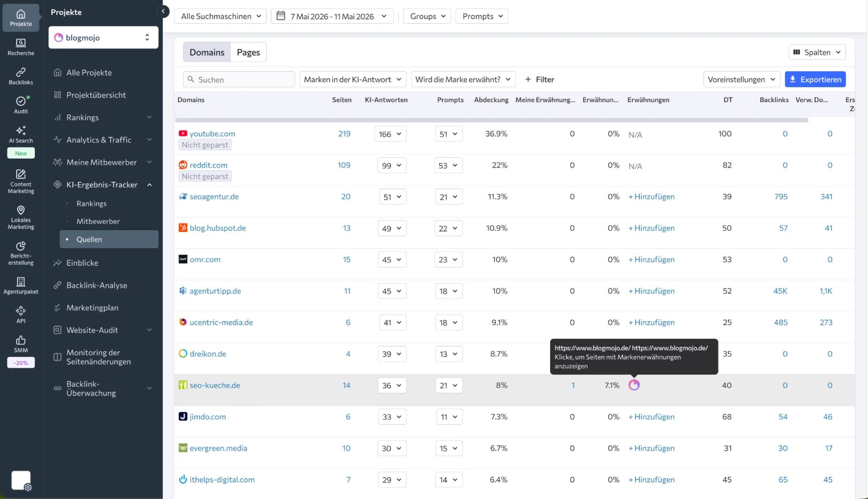Click the table's horizontal scrollbar
This screenshot has width=868, height=499.
coord(491,120)
